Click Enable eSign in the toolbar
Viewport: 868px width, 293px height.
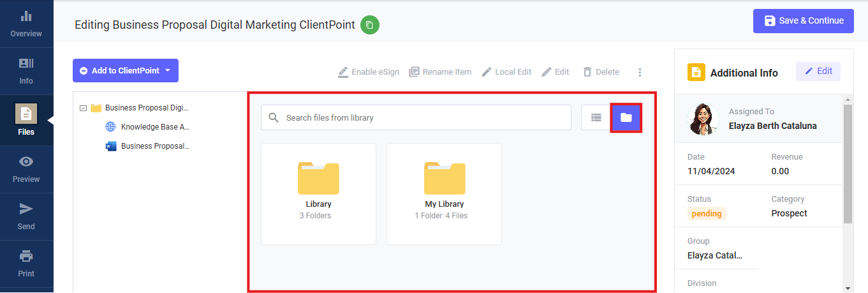click(369, 72)
